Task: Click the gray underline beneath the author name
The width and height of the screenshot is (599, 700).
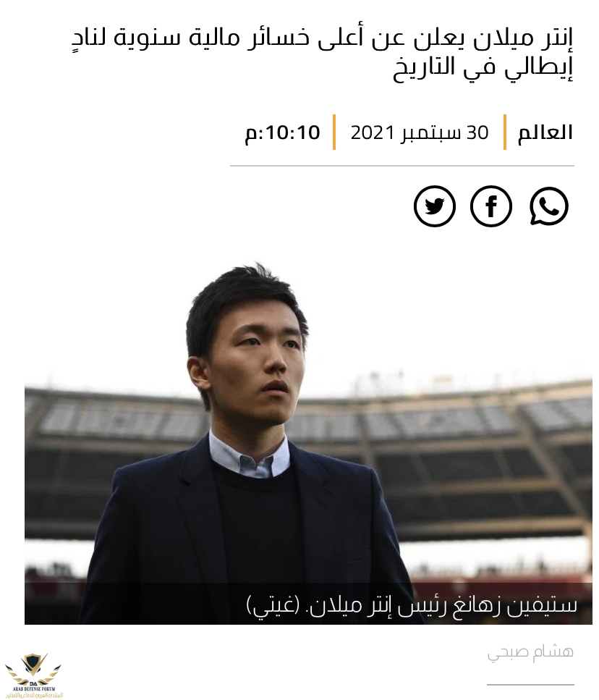Action: (x=530, y=684)
